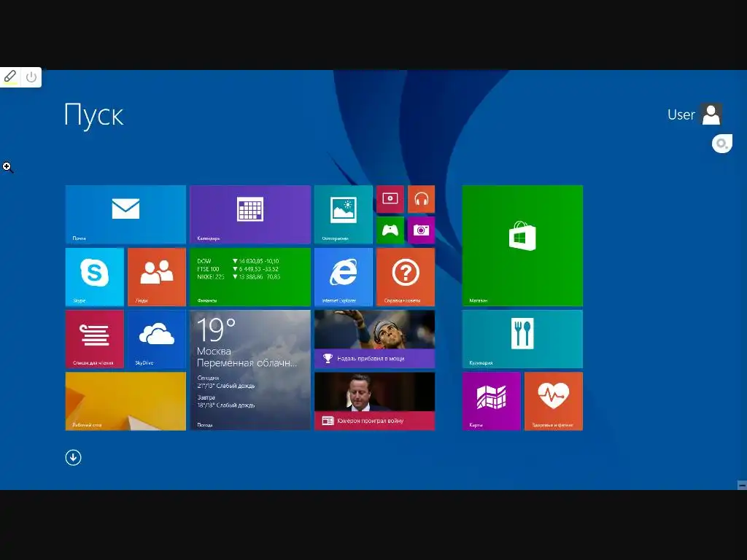Open the Finance tile with DOW quotes

pos(250,277)
